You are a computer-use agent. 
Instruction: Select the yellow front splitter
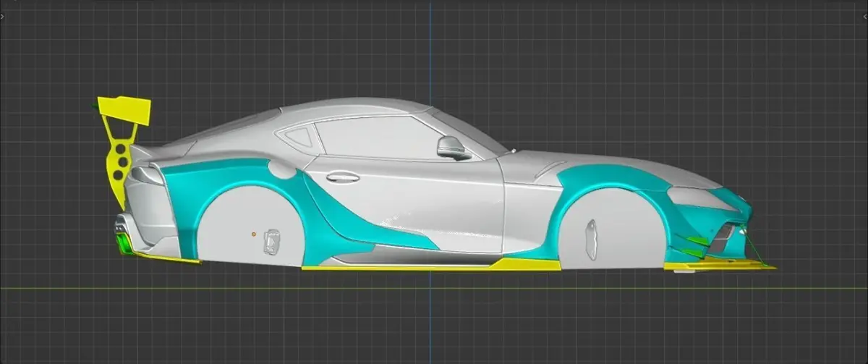pyautogui.click(x=719, y=266)
